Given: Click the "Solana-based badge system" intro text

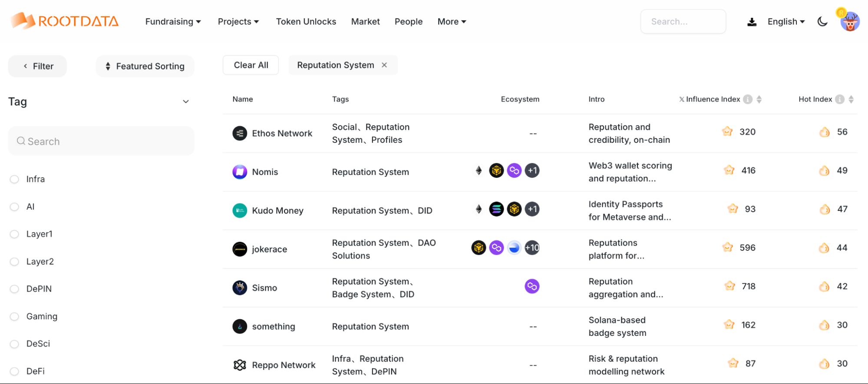Looking at the screenshot, I should pyautogui.click(x=617, y=326).
